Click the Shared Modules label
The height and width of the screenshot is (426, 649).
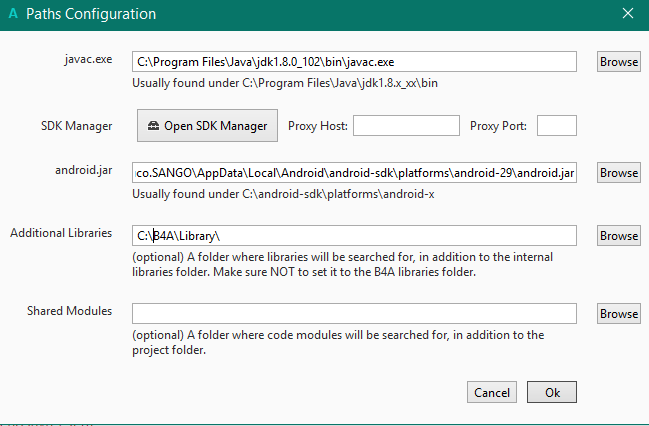[69, 311]
